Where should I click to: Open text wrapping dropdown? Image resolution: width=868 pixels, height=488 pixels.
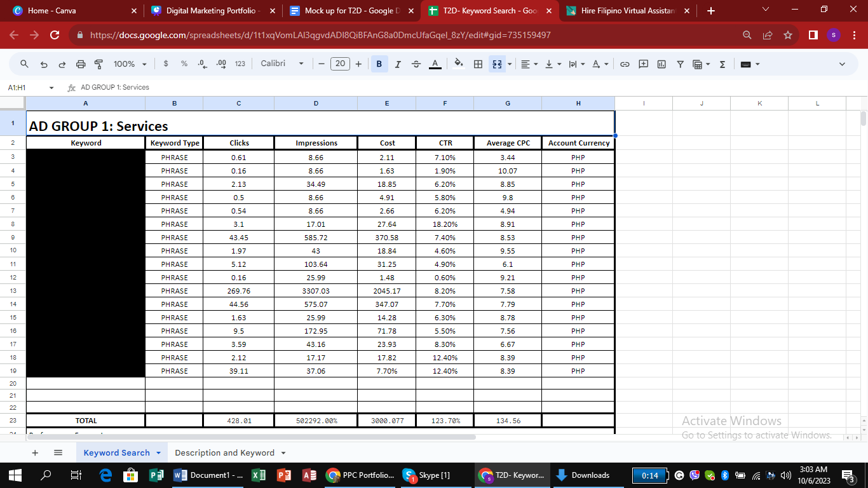pyautogui.click(x=576, y=64)
